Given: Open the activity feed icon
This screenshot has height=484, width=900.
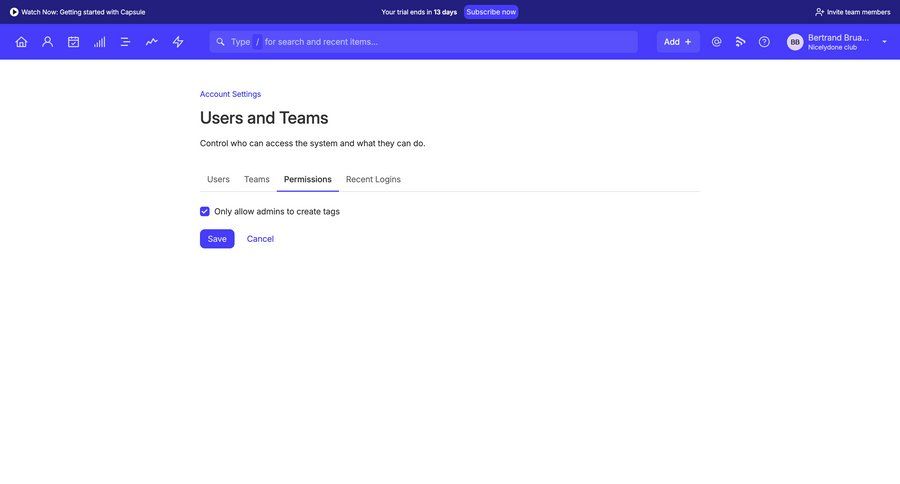Looking at the screenshot, I should click(740, 42).
